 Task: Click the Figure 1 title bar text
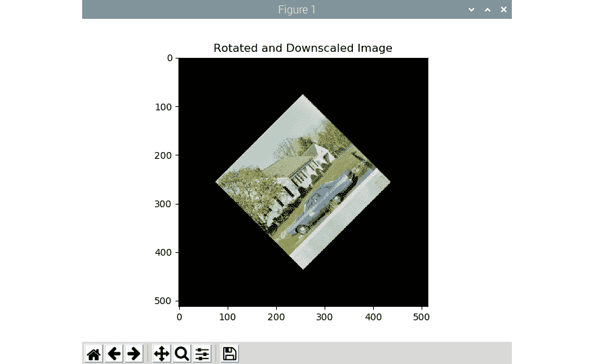coord(296,9)
